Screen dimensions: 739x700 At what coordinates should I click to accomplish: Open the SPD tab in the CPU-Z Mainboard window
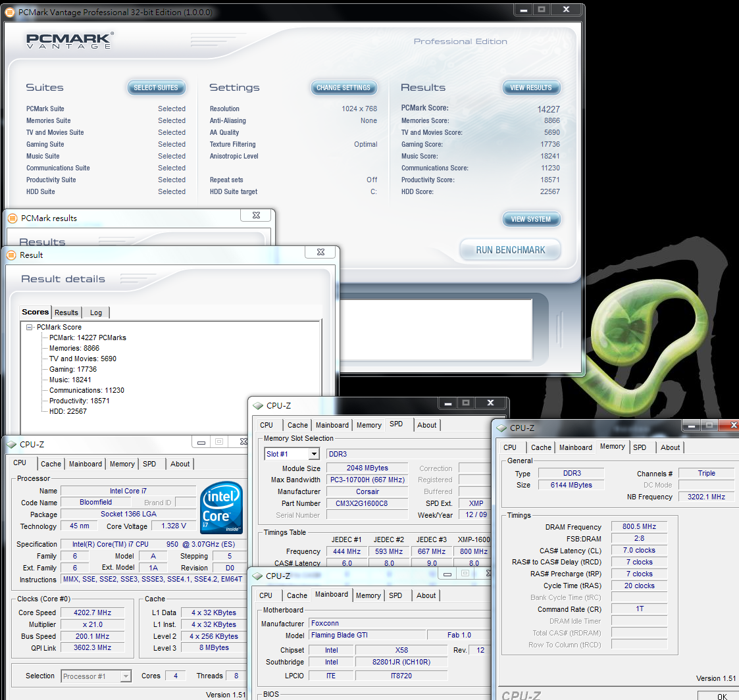(395, 595)
